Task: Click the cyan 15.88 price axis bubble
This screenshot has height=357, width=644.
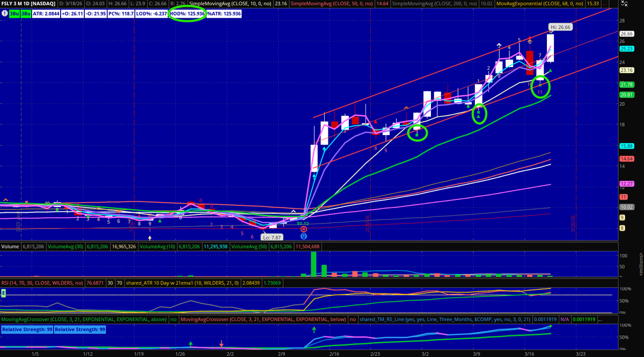Action: pos(627,146)
